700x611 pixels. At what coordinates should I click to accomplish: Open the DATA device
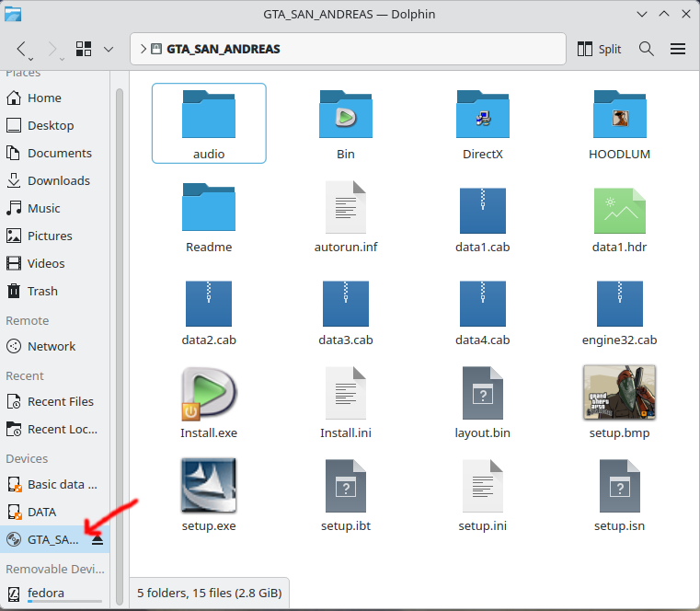click(x=54, y=512)
